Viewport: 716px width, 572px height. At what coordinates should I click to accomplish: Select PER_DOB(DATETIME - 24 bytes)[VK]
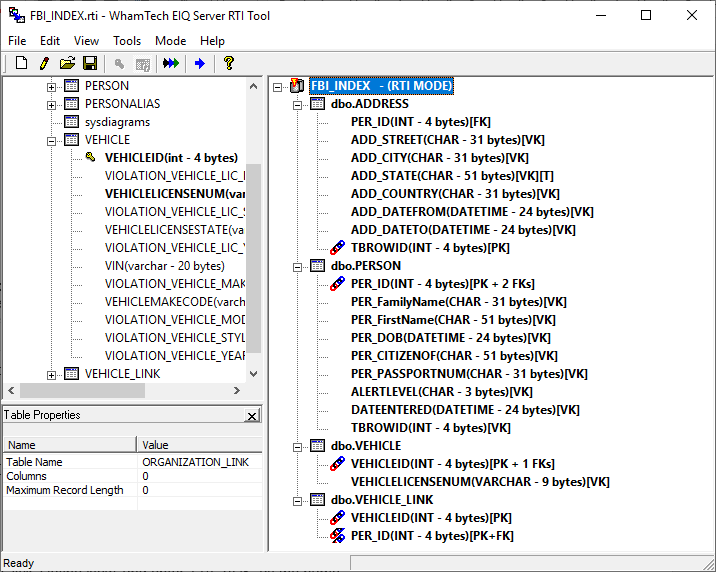click(451, 338)
